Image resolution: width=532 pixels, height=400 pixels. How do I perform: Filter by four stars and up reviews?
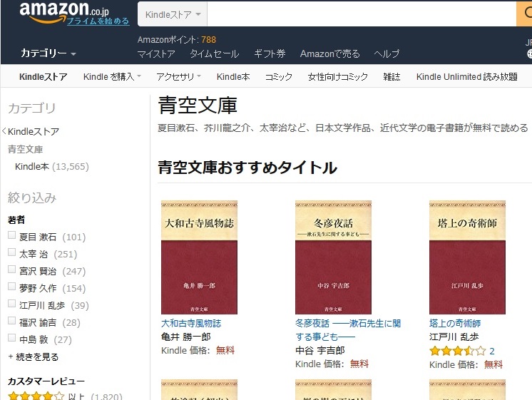coord(64,396)
